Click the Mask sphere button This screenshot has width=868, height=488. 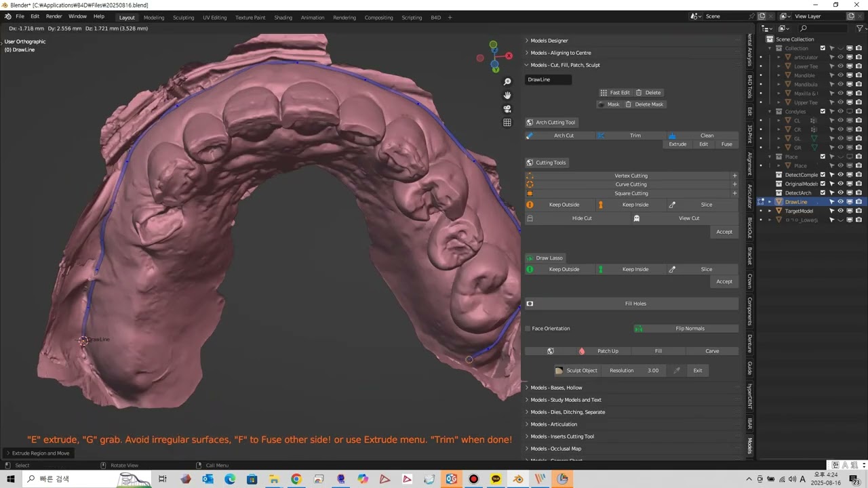coord(609,104)
